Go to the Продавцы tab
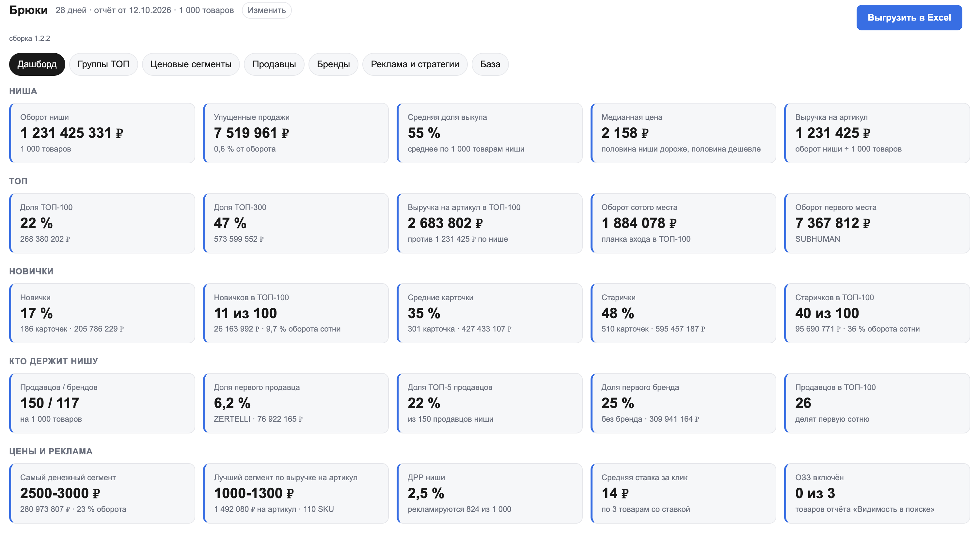 pos(274,64)
